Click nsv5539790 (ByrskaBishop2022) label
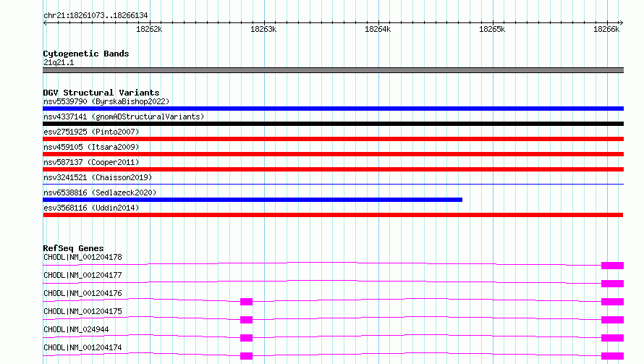 point(106,101)
